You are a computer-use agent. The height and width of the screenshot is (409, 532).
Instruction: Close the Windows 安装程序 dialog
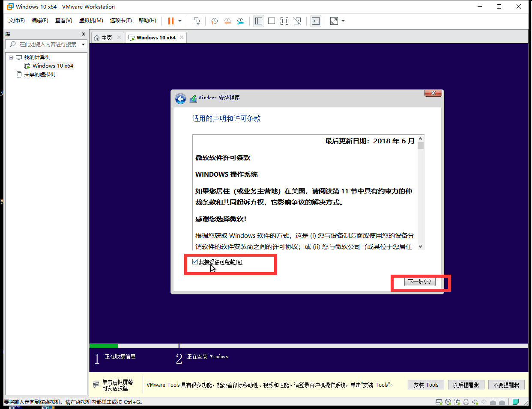[x=433, y=93]
